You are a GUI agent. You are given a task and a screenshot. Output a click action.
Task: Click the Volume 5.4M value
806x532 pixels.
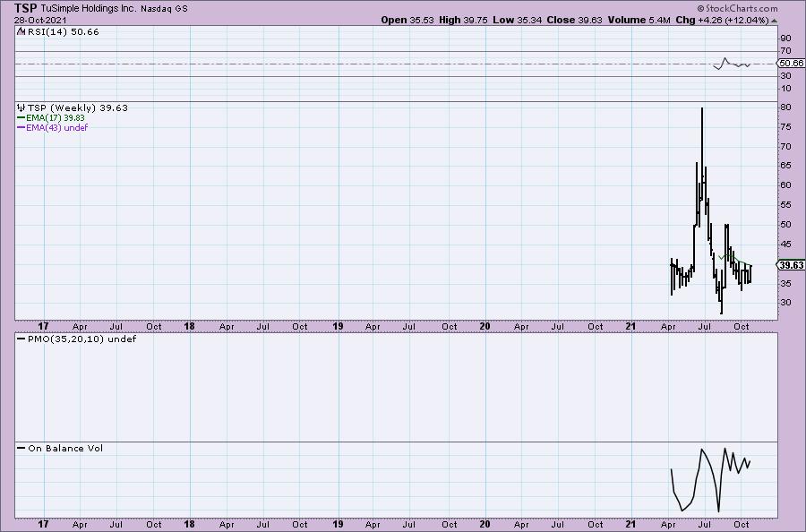point(639,20)
